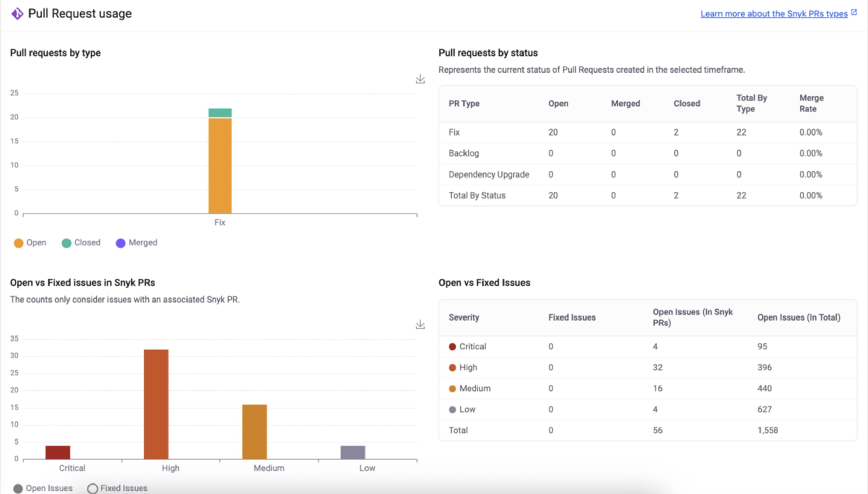
Task: Click the 95 Critical open issues value
Action: pos(762,346)
